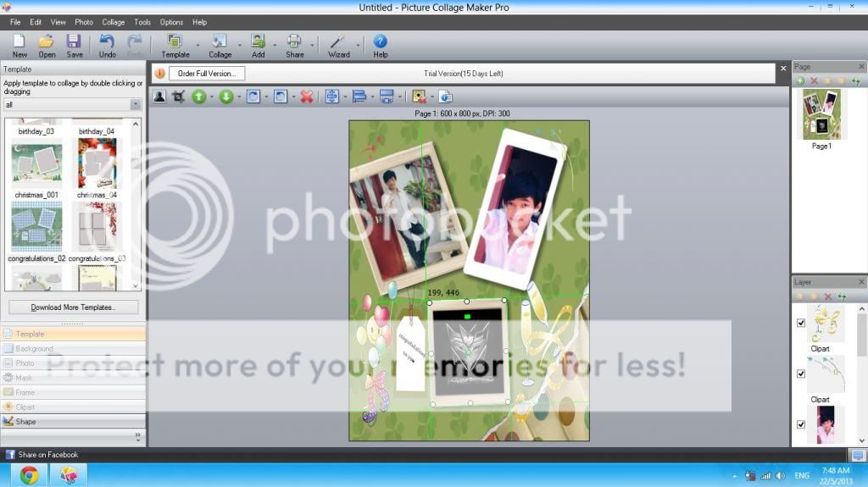Add a new page with green plus
Image resolution: width=868 pixels, height=487 pixels.
click(x=800, y=80)
